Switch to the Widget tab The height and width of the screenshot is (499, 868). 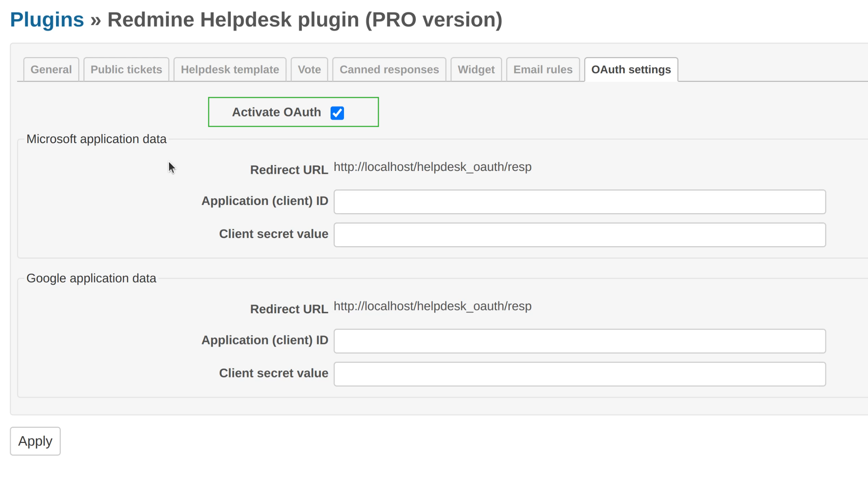[476, 69]
